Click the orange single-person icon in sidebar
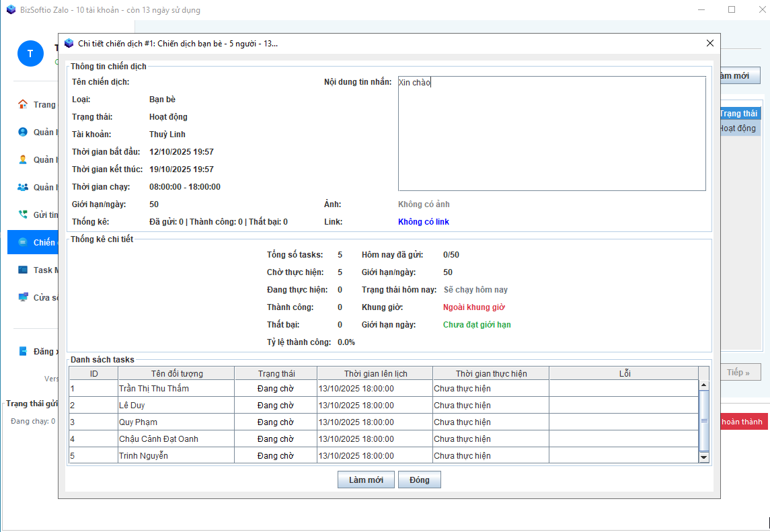This screenshot has height=532, width=770. point(23,159)
